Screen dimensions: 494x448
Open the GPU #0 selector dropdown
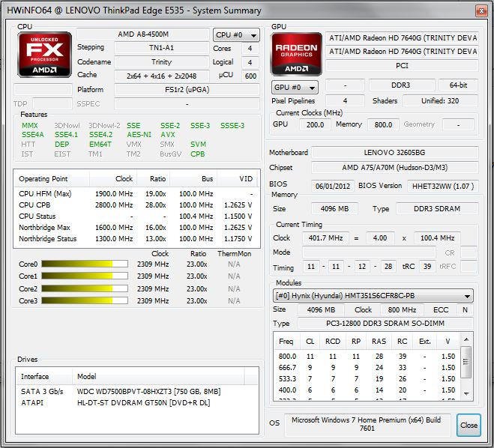pos(295,87)
